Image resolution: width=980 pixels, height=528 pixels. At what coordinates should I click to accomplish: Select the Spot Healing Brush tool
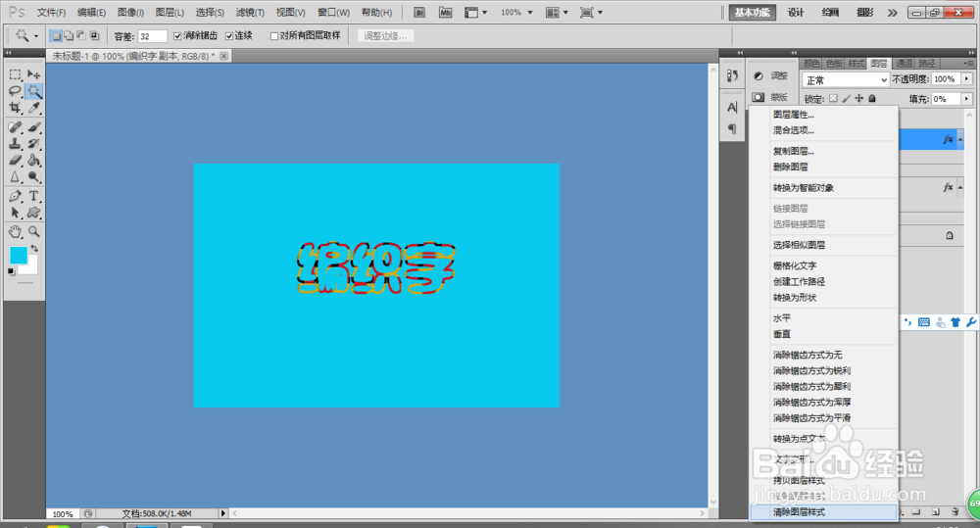pos(15,127)
